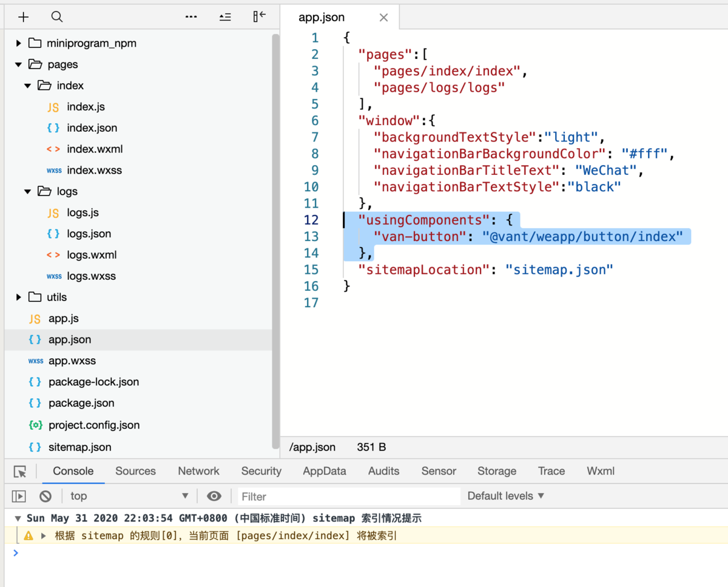
Task: Open the top context dropdown
Action: coord(129,496)
